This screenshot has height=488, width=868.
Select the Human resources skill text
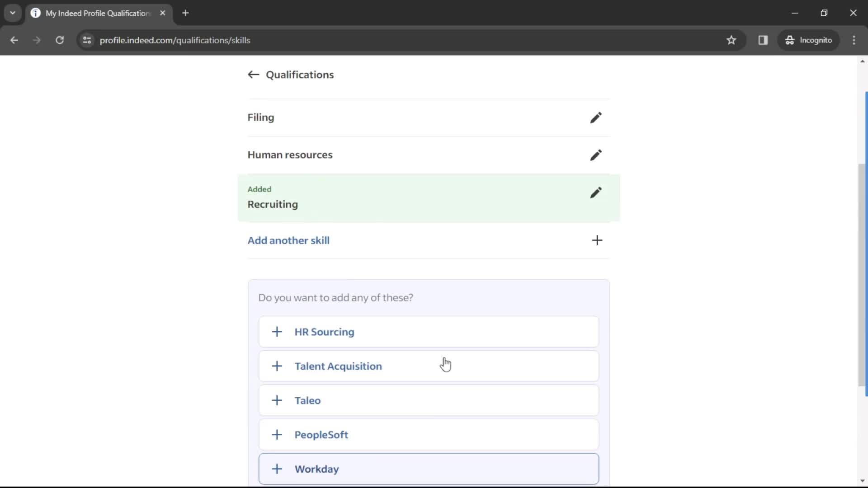pos(290,155)
